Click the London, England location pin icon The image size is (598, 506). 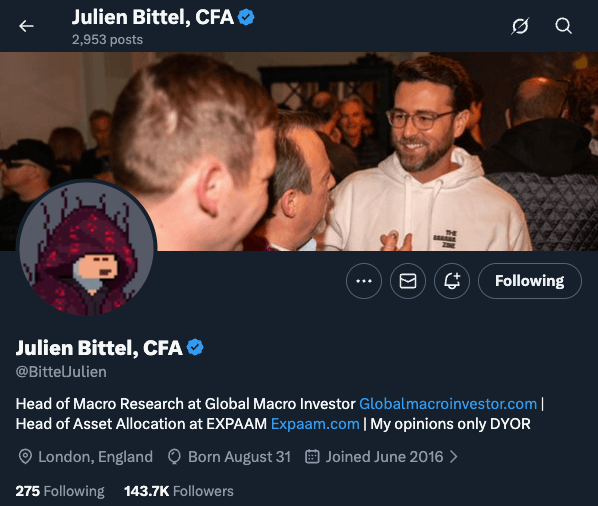(x=25, y=457)
